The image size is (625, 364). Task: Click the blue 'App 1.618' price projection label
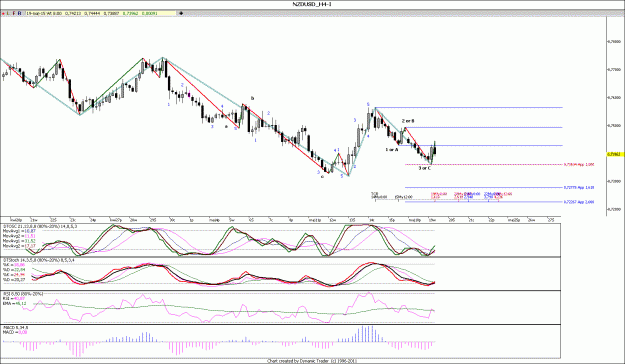[x=579, y=187]
